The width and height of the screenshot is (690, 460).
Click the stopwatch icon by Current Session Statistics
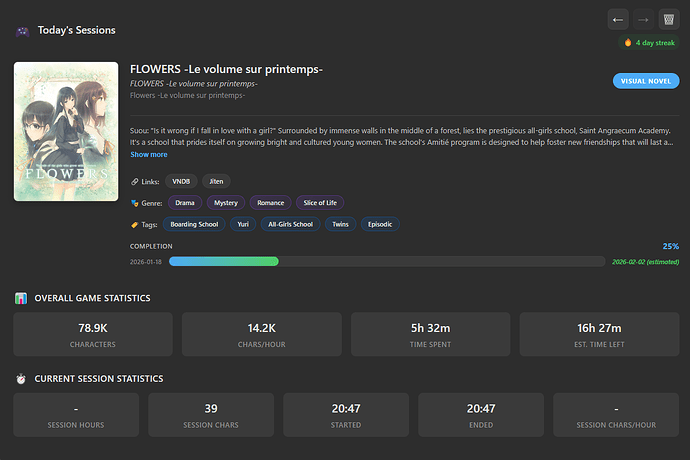[21, 379]
